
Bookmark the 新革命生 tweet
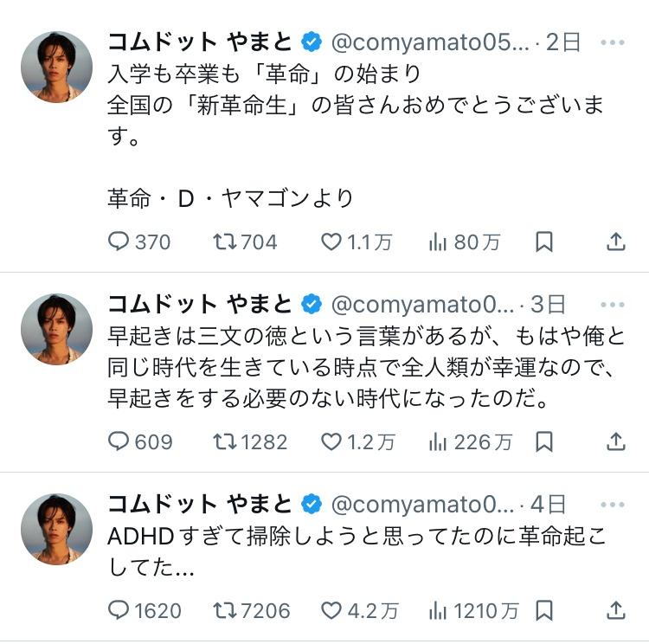tap(543, 242)
